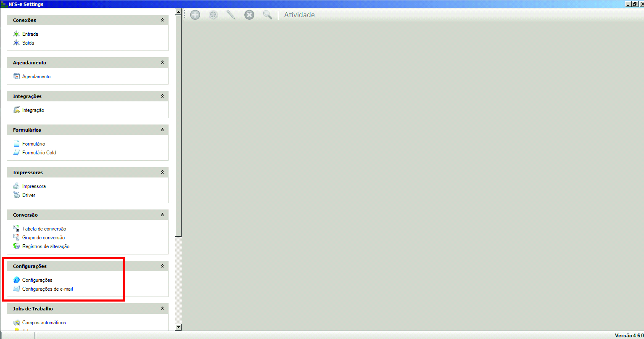This screenshot has height=339, width=644.
Task: Click the hexagon wheel icon in the toolbar
Action: pyautogui.click(x=214, y=15)
